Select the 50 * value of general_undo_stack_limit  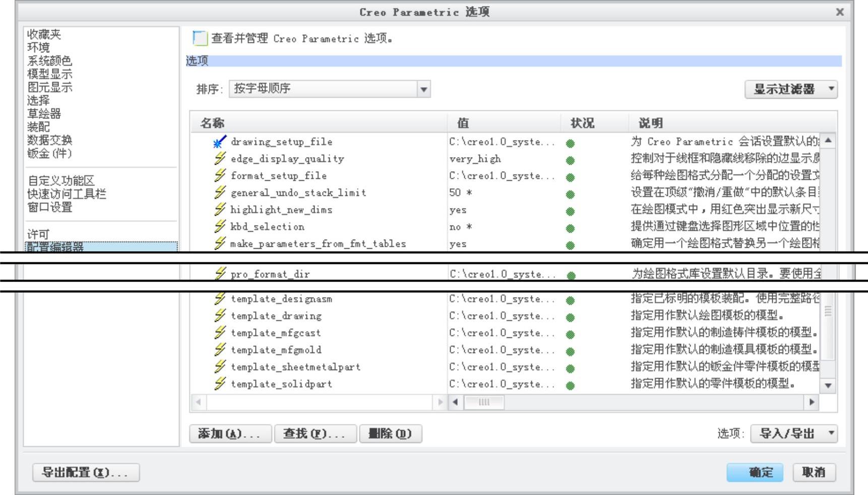461,193
